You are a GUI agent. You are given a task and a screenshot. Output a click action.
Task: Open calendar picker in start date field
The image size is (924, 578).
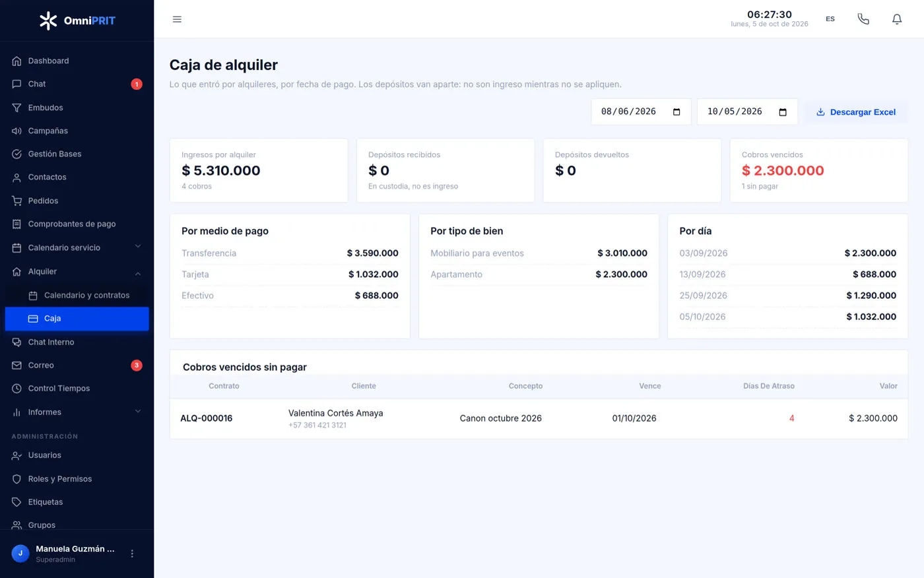[676, 112]
